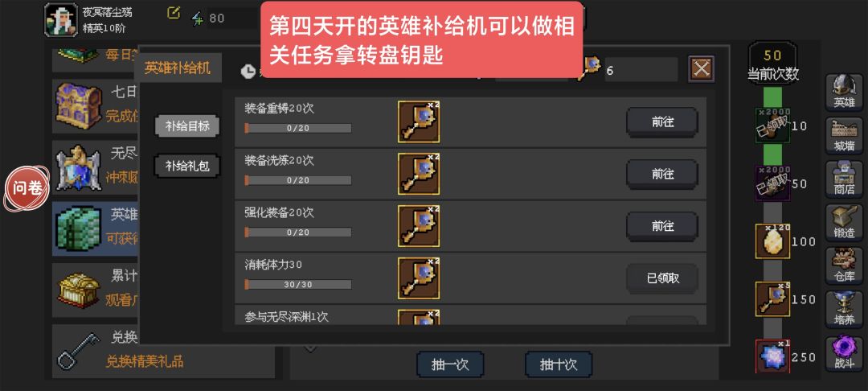
Task: Open the 仓库 warehouse icon
Action: click(844, 265)
